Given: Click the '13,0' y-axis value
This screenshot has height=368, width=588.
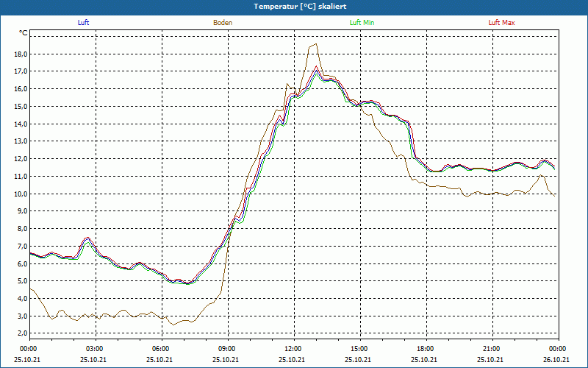Looking at the screenshot, I should [21, 141].
